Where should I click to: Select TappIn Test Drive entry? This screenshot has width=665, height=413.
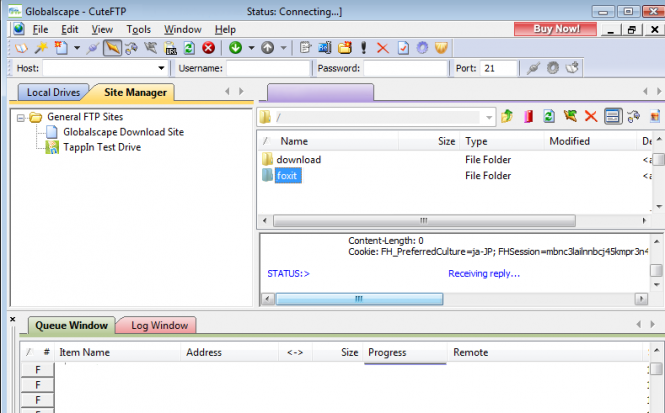click(x=102, y=147)
